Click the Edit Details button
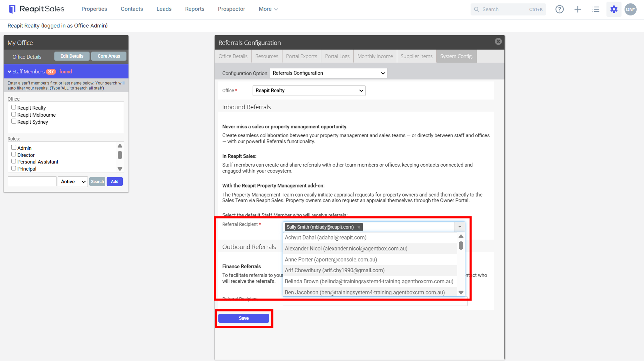 tap(72, 56)
